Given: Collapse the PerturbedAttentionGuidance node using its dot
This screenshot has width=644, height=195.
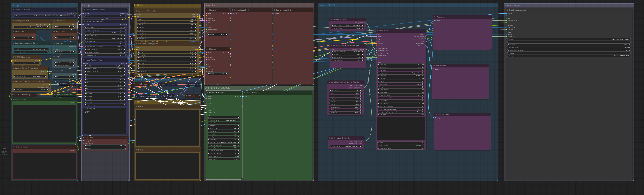Looking at the screenshot, I should click(84, 10).
